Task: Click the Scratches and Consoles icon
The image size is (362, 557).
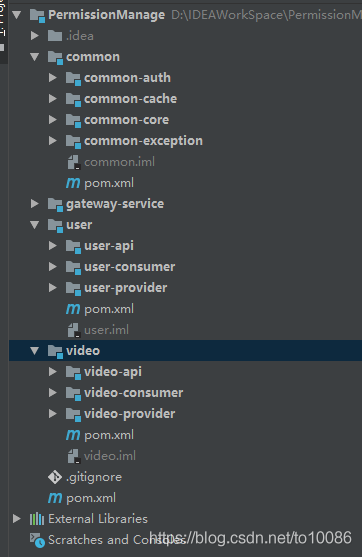Action: 37,540
